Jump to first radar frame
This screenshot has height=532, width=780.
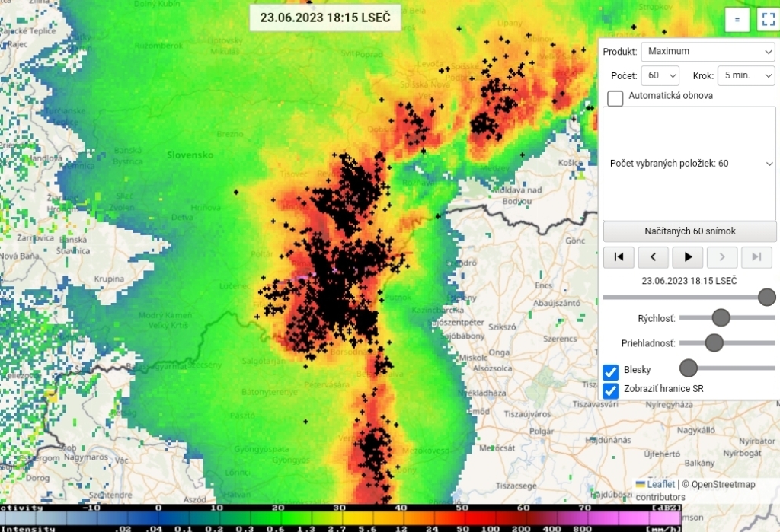coord(619,257)
